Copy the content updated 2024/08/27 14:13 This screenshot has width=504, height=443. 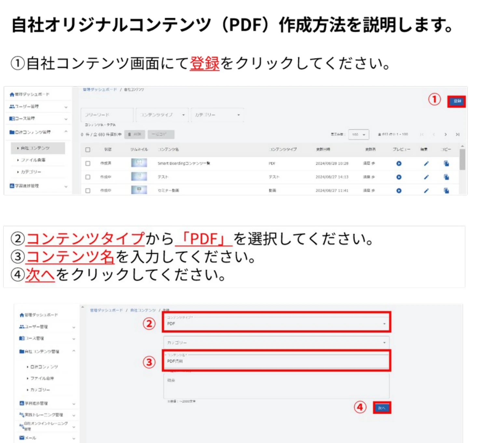[x=446, y=177]
